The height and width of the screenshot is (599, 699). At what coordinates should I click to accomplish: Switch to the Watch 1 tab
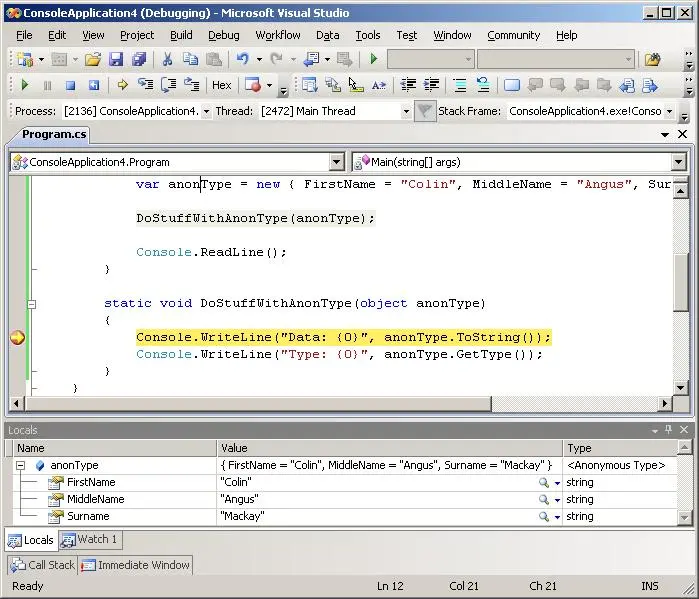91,539
